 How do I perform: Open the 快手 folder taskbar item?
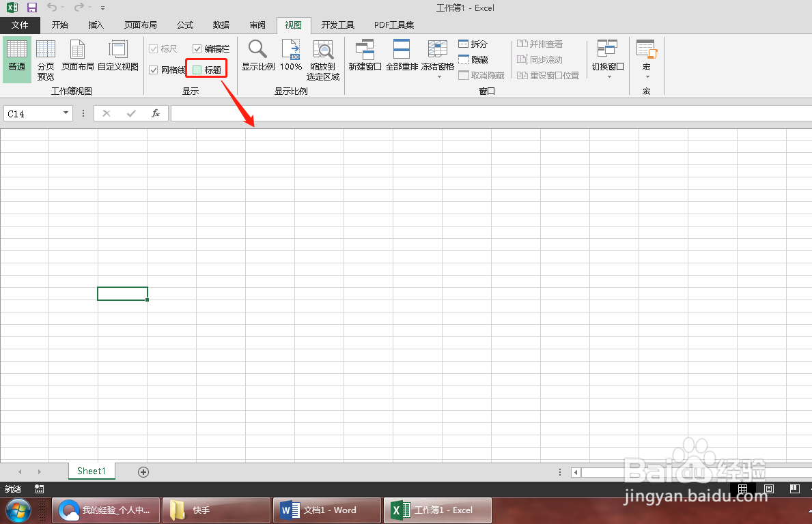[x=216, y=510]
